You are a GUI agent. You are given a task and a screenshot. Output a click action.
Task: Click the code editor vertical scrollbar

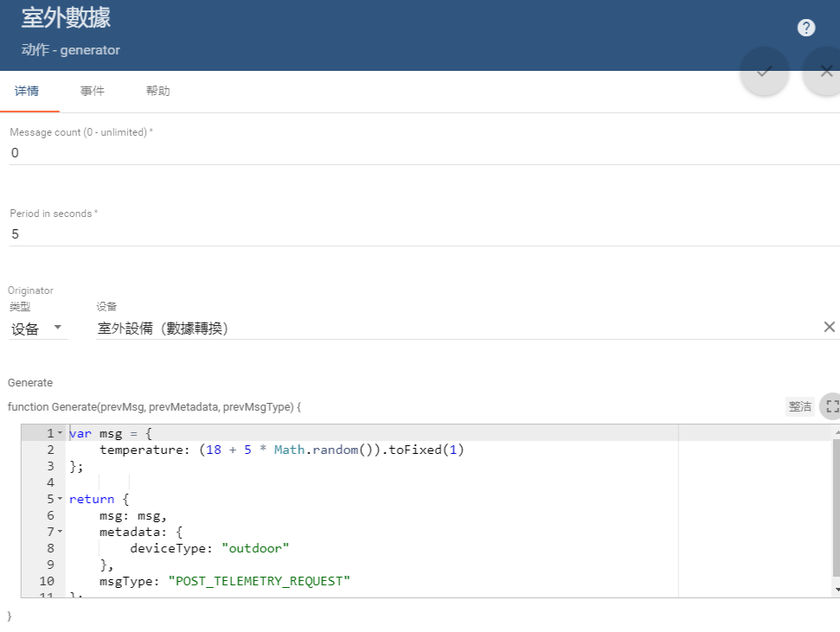837,508
